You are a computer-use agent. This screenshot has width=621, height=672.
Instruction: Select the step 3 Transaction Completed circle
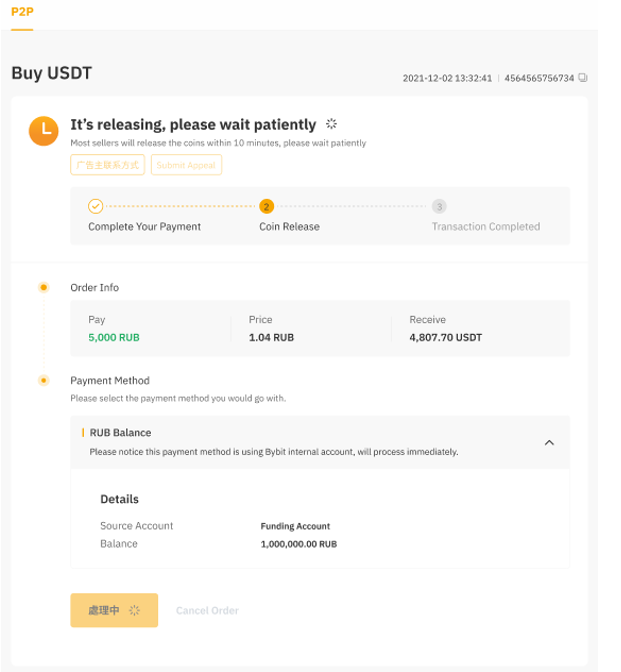pyautogui.click(x=439, y=206)
